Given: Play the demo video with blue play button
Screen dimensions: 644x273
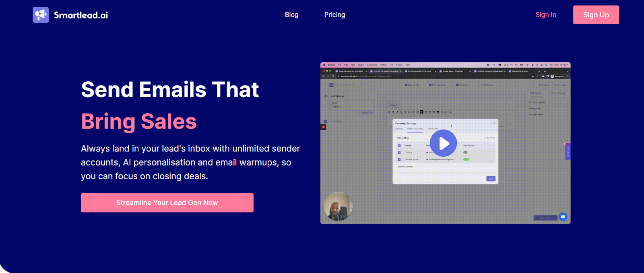Looking at the screenshot, I should 444,143.
